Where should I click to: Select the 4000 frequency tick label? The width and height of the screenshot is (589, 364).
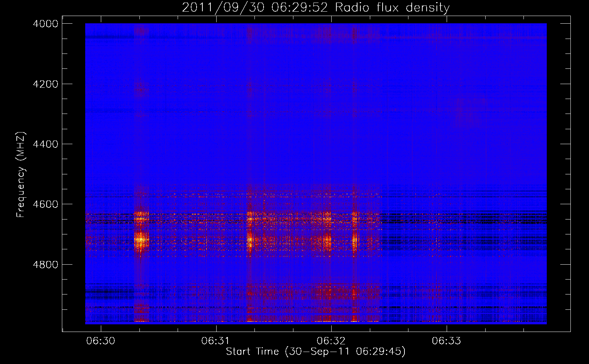pos(46,24)
